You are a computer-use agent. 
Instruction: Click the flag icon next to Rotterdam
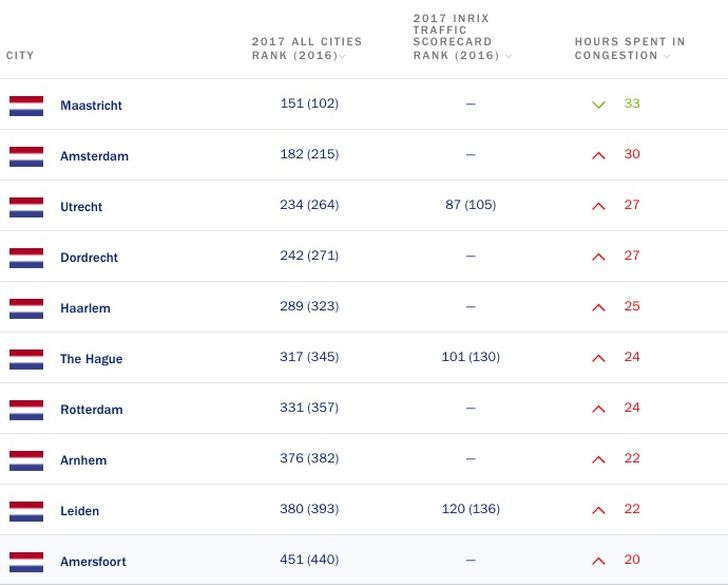click(x=26, y=410)
